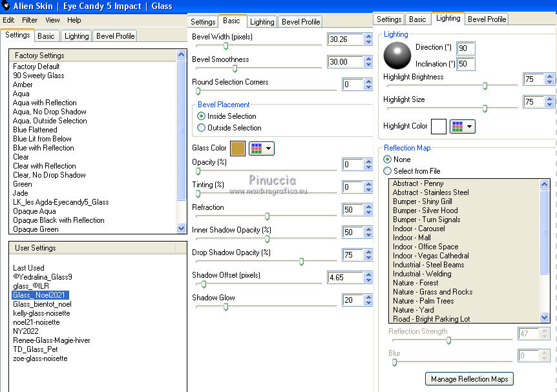Viewport: 557px width, 392px height.
Task: Click Refraction spinner arrows
Action: coord(368,209)
